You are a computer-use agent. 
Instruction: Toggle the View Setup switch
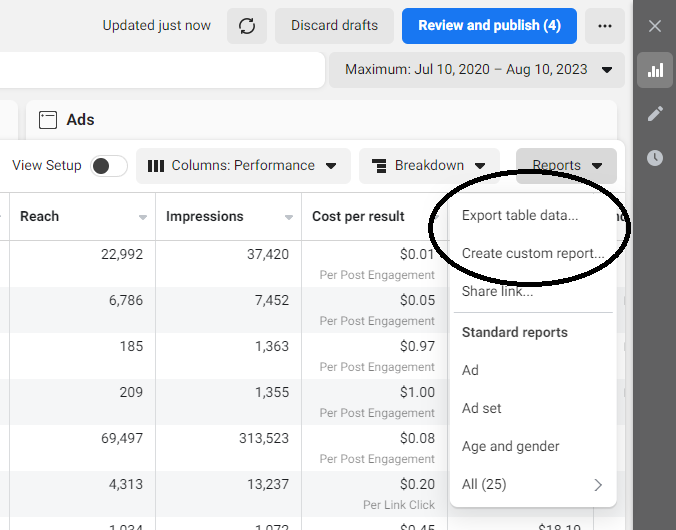coord(109,166)
